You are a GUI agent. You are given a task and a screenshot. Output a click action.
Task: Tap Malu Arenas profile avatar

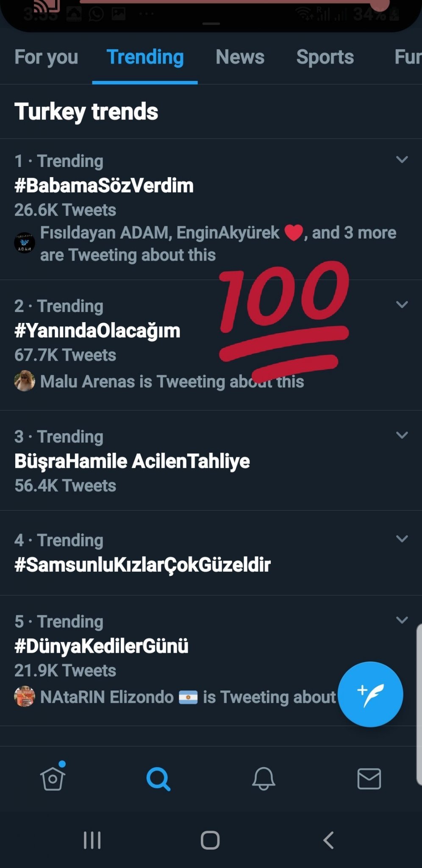click(25, 381)
